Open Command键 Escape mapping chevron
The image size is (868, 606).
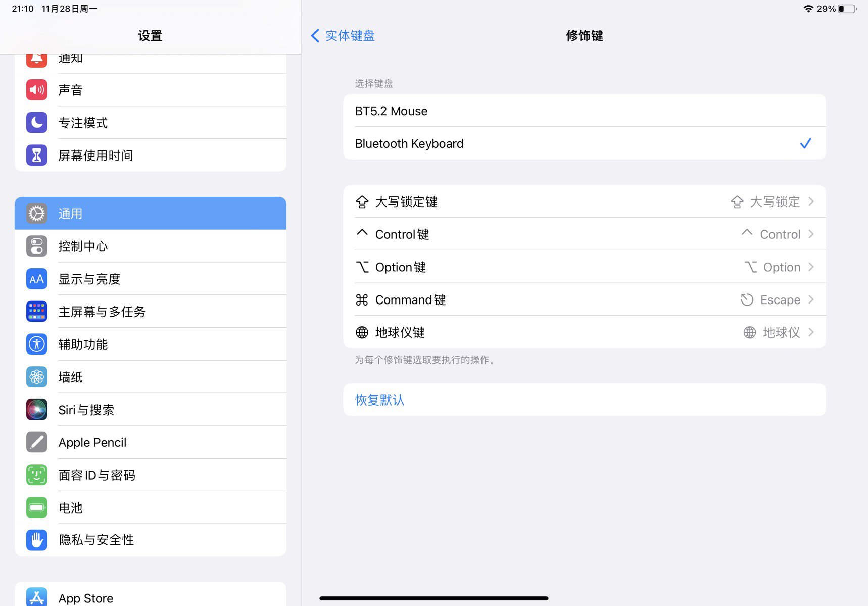tap(811, 299)
